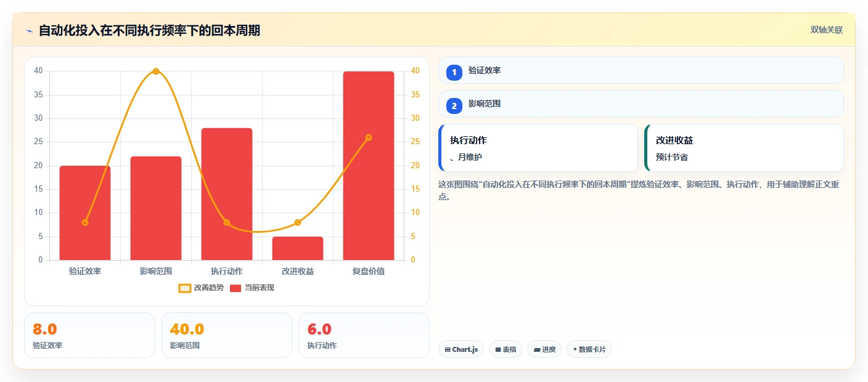The image size is (868, 382).
Task: Click the 验证效率 x-axis label
Action: 85,271
